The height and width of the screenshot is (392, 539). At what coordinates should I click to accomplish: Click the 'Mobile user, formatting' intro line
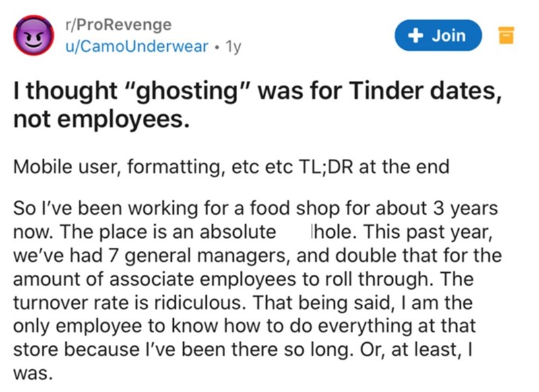(x=135, y=166)
